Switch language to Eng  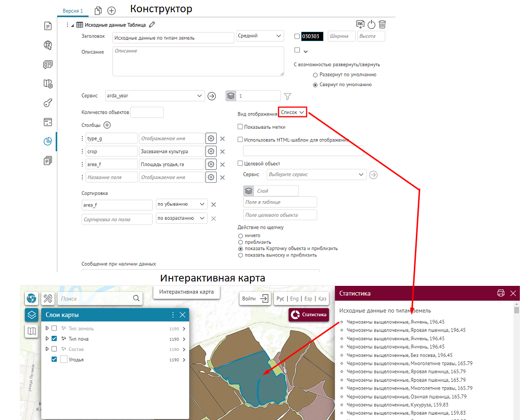click(x=294, y=299)
